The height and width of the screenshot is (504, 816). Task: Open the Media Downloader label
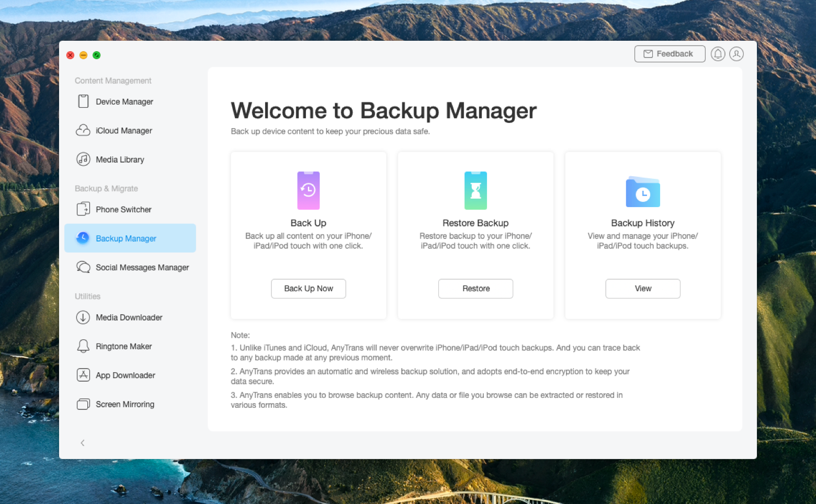129,317
